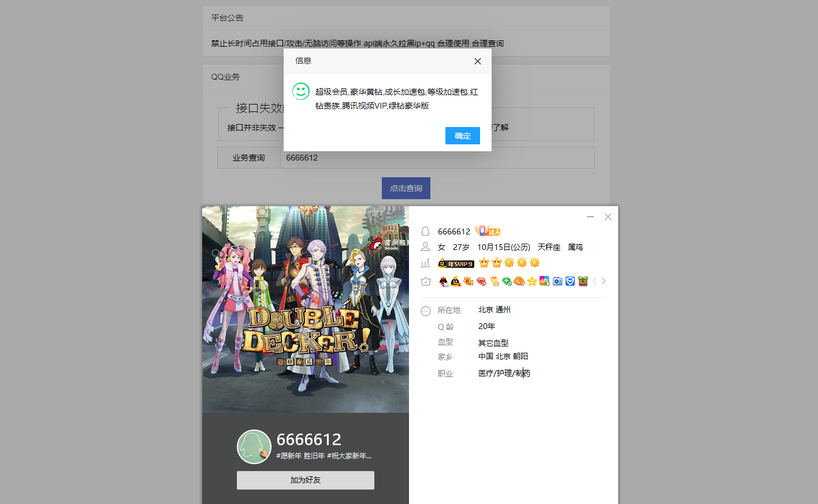This screenshot has height=504, width=818.
Task: Expand the 业务查询 service selector
Action: tap(249, 157)
